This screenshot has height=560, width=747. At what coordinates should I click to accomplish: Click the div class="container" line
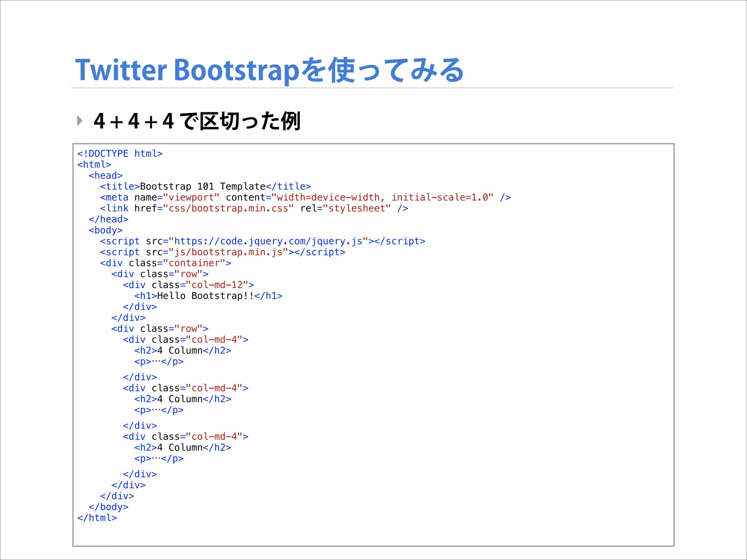tap(166, 263)
